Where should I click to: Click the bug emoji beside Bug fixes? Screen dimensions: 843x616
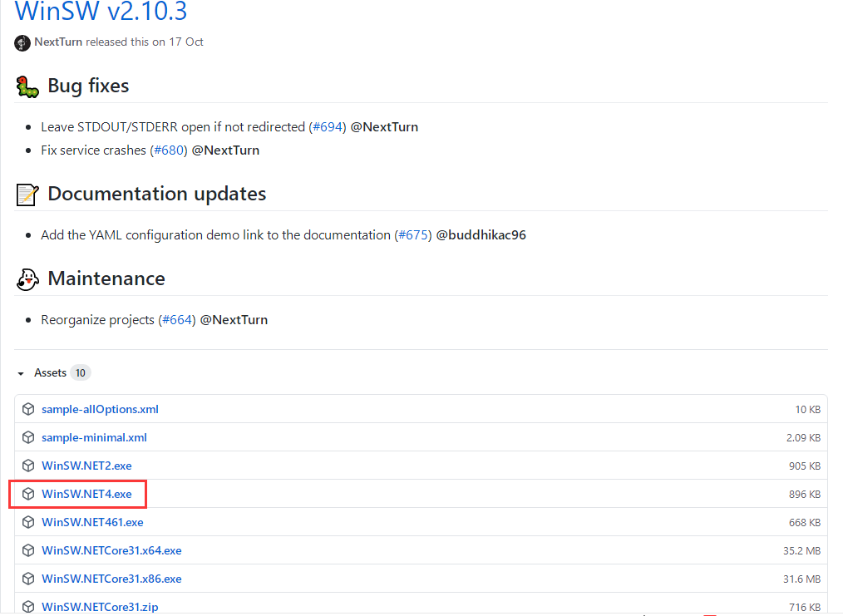(27, 86)
